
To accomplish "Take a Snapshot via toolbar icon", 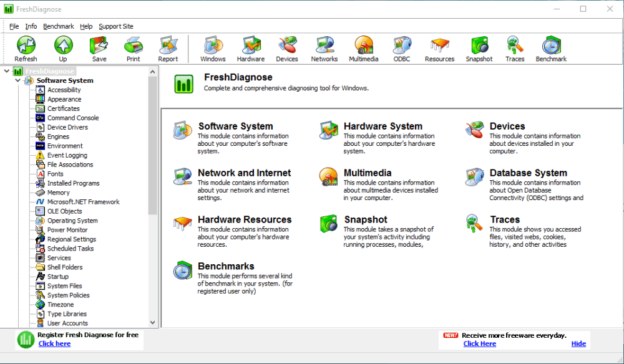I will [479, 49].
